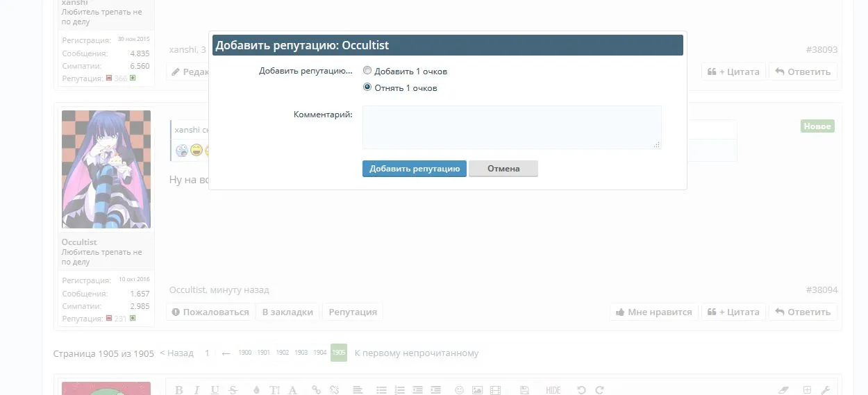Go to page 1904
This screenshot has width=868, height=395.
click(x=320, y=353)
